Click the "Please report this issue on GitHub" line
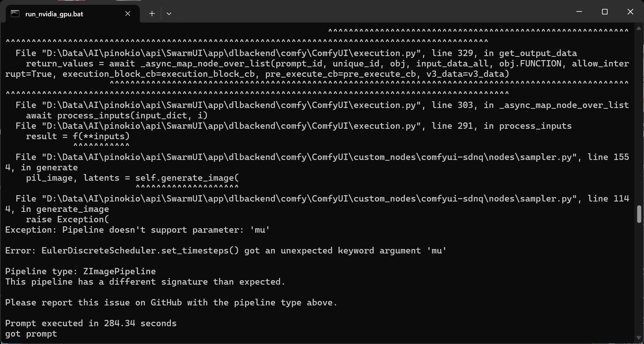 tap(171, 303)
